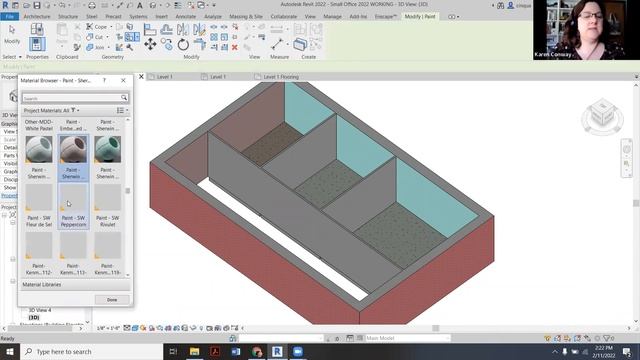This screenshot has height=360, width=640.
Task: Click the view scale 1/8" = 1'-0" control
Action: [109, 328]
